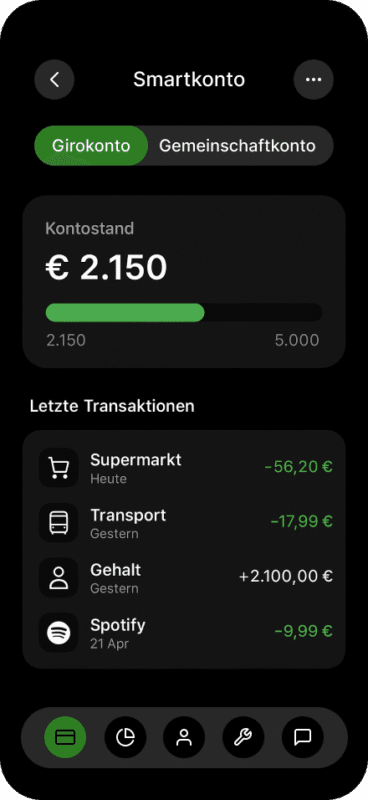
Task: Open the wrench settings icon
Action: tap(243, 737)
